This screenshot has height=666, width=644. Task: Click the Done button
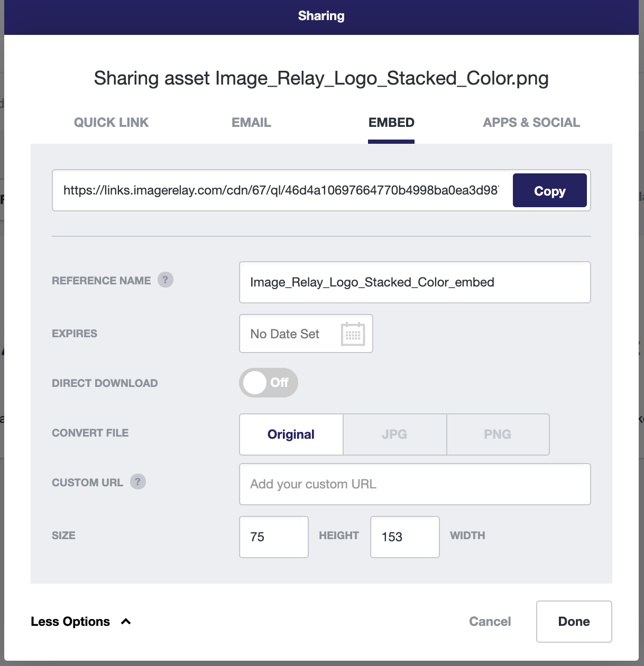pyautogui.click(x=574, y=622)
